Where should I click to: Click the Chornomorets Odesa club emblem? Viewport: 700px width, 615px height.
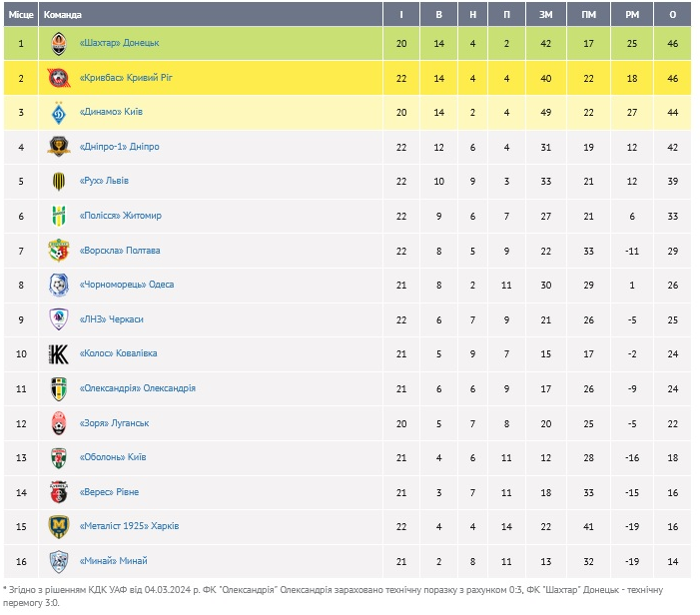click(x=59, y=285)
